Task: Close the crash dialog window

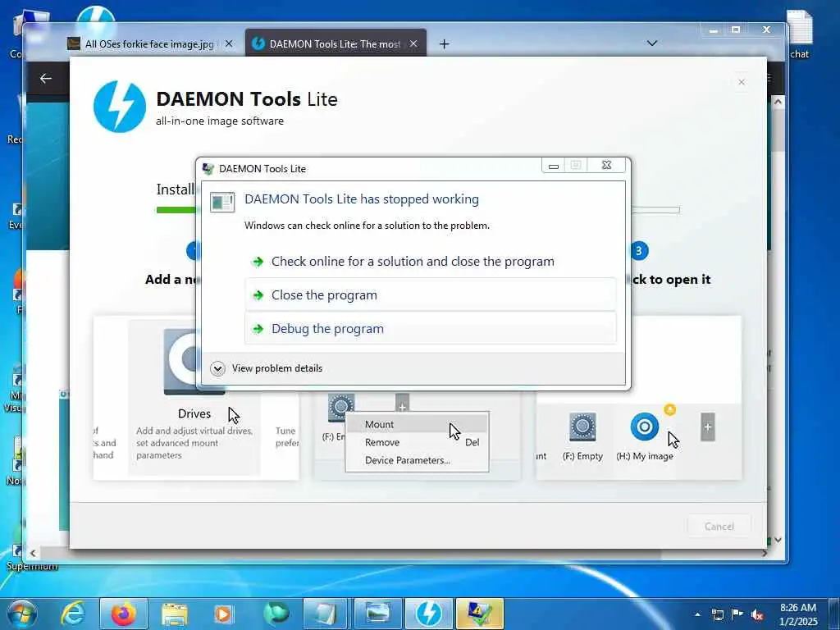Action: pyautogui.click(x=606, y=165)
